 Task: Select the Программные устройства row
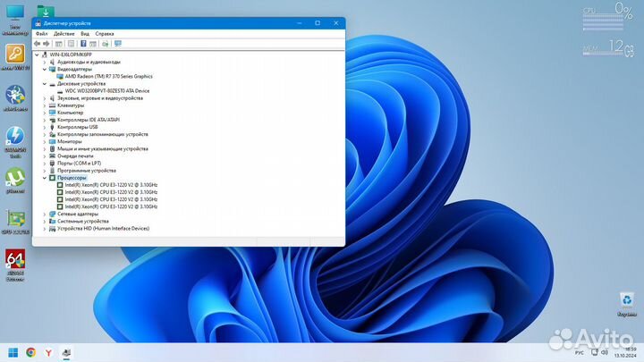pyautogui.click(x=87, y=171)
